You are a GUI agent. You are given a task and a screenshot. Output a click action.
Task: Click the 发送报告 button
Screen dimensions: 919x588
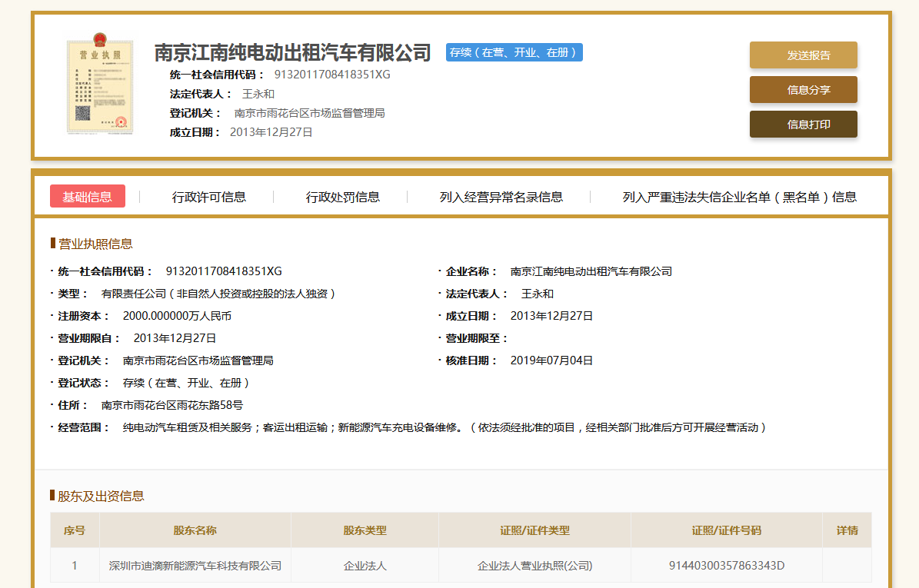pos(803,55)
